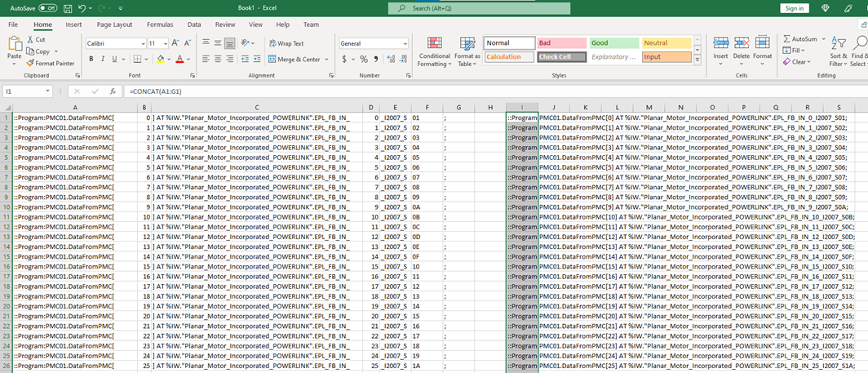Toggle Wrap Text

click(x=286, y=43)
